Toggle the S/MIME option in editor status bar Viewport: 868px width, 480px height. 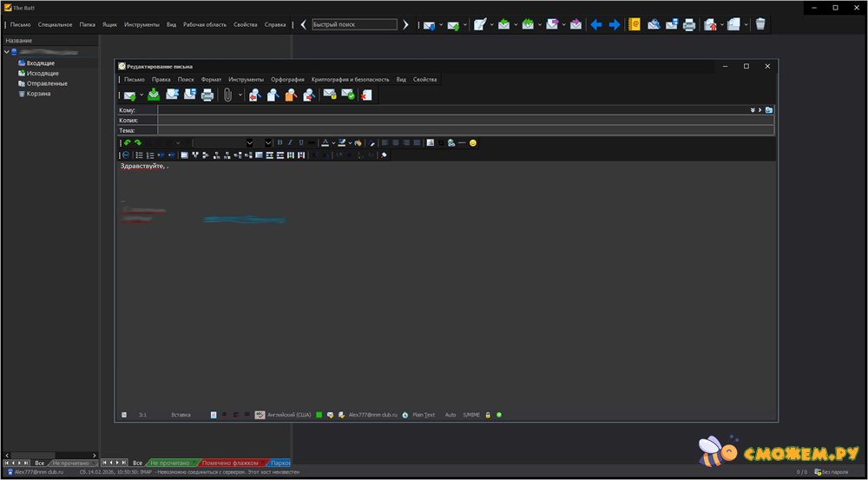471,415
